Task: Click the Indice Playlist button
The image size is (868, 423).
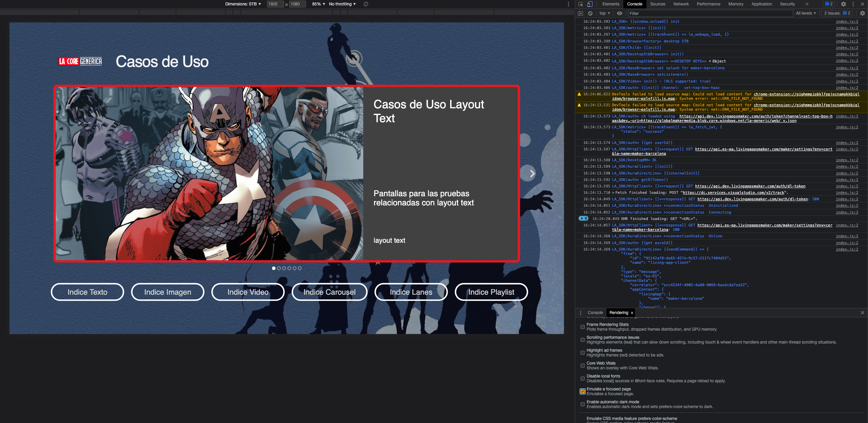Action: point(491,292)
